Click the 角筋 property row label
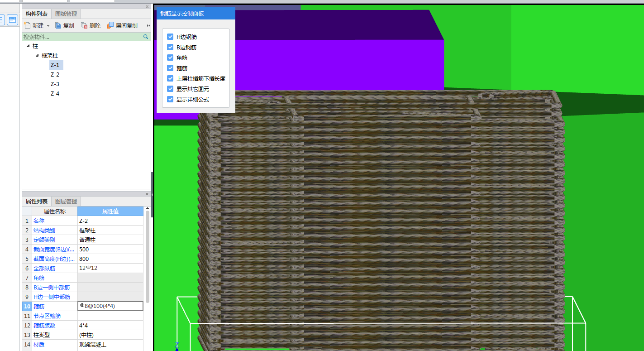The image size is (644, 351). (x=39, y=278)
